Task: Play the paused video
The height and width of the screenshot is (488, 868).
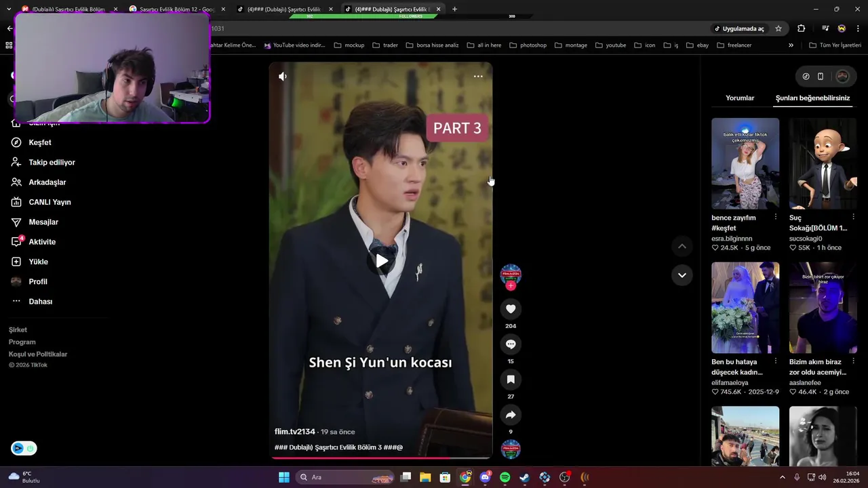Action: [382, 262]
